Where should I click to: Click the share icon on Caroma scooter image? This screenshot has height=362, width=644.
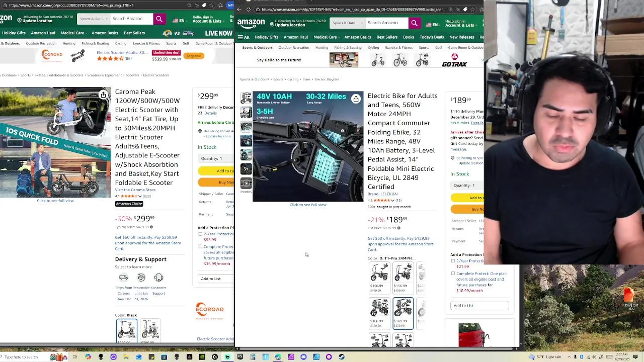[103, 95]
